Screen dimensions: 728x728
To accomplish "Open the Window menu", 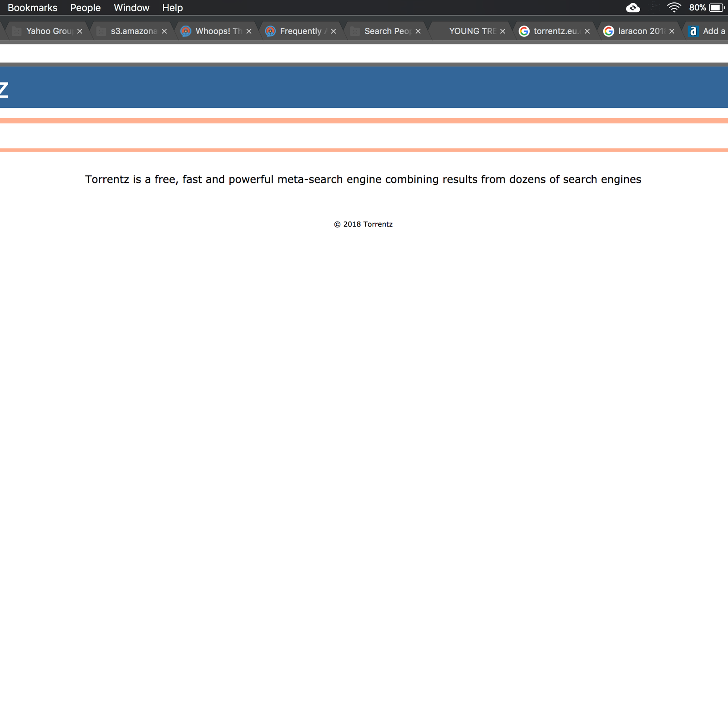I will click(131, 8).
